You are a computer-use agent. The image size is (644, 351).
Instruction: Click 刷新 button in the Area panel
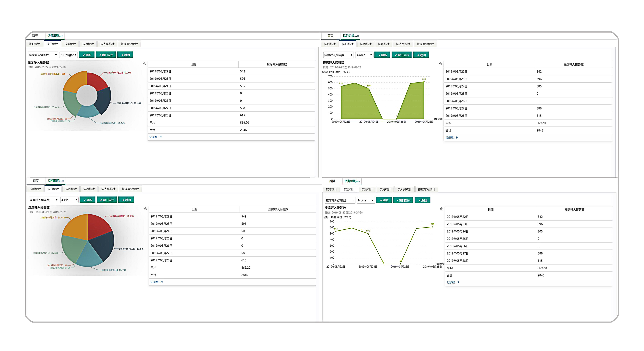click(x=382, y=55)
